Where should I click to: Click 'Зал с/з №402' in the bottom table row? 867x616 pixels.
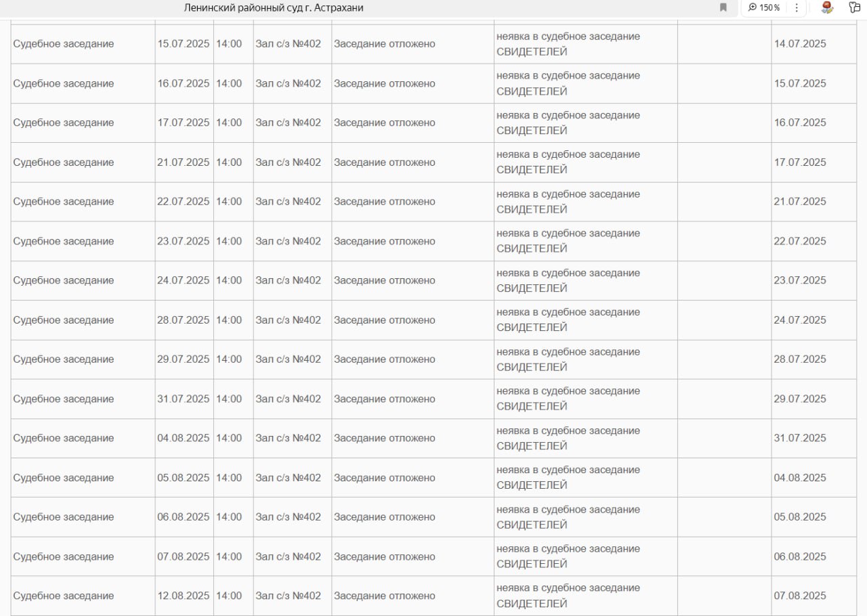288,596
